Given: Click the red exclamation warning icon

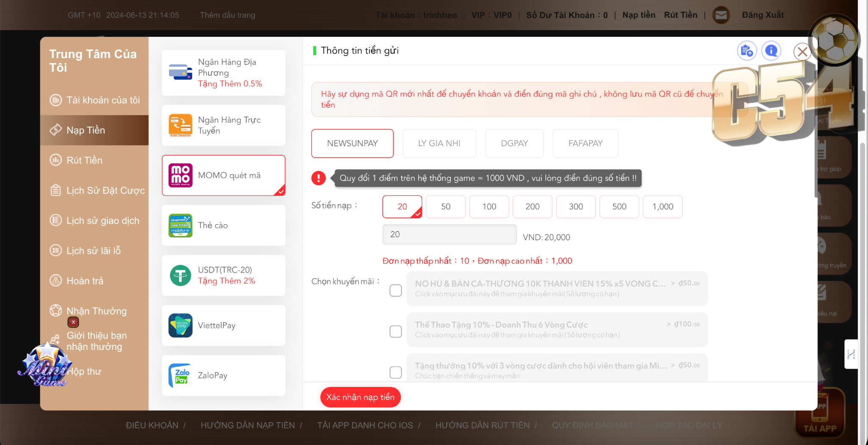Looking at the screenshot, I should pos(319,178).
